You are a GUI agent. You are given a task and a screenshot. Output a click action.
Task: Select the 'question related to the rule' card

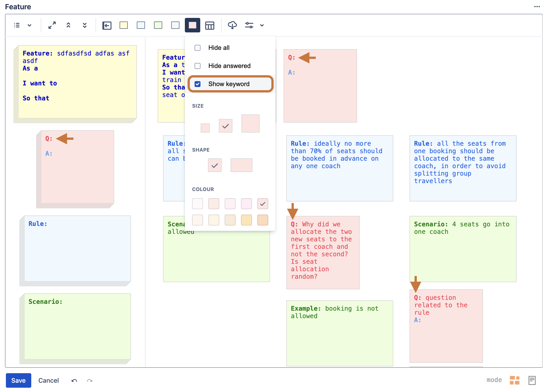pos(446,326)
